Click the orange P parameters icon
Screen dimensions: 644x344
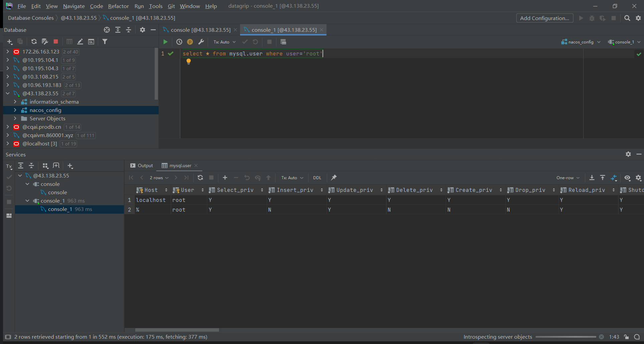[190, 42]
